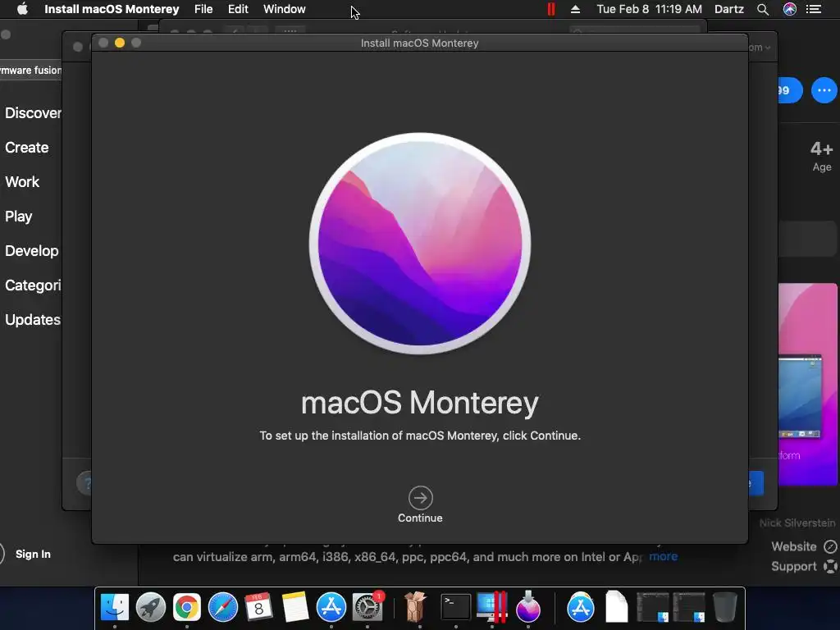Open the cardboard box app in the Dock
This screenshot has width=840, height=630.
pyautogui.click(x=414, y=607)
